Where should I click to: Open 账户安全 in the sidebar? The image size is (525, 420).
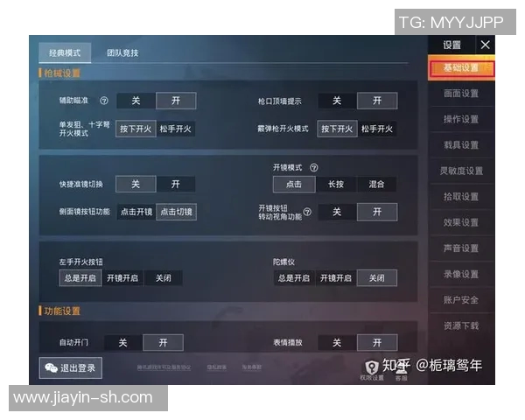[x=461, y=300]
